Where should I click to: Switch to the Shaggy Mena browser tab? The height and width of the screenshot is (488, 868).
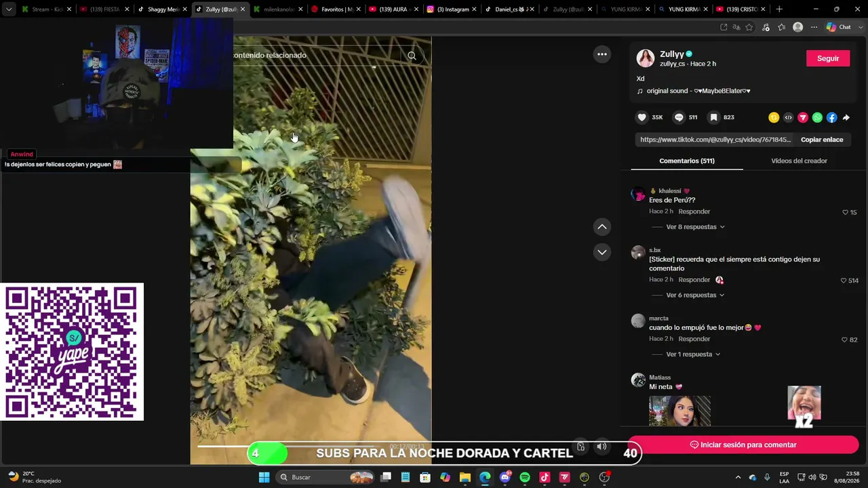pyautogui.click(x=163, y=9)
